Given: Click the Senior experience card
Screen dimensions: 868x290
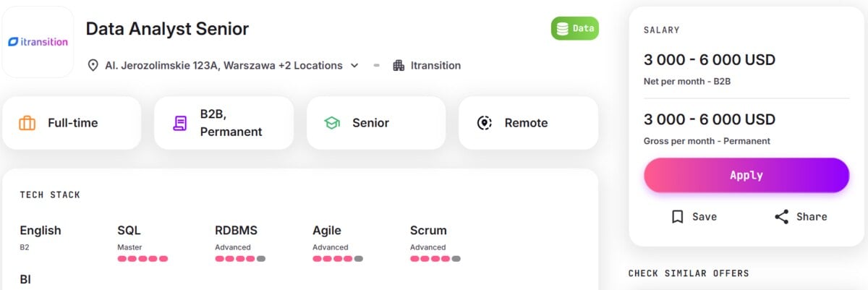Looking at the screenshot, I should (x=376, y=123).
